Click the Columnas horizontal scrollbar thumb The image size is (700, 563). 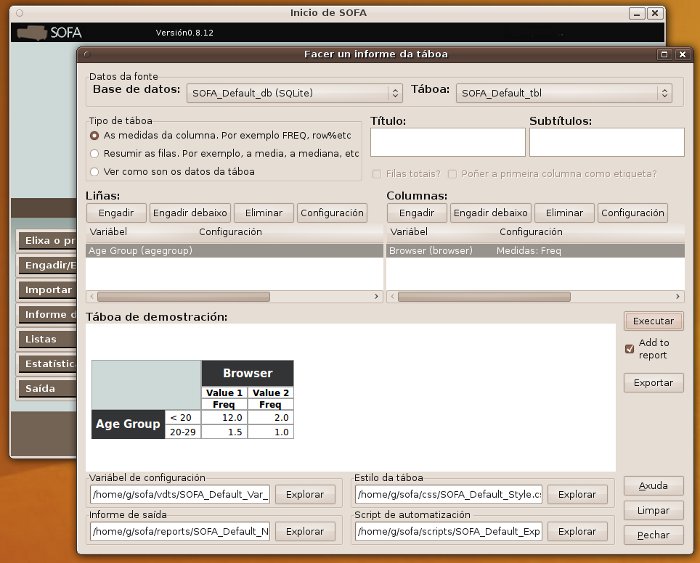pyautogui.click(x=484, y=297)
